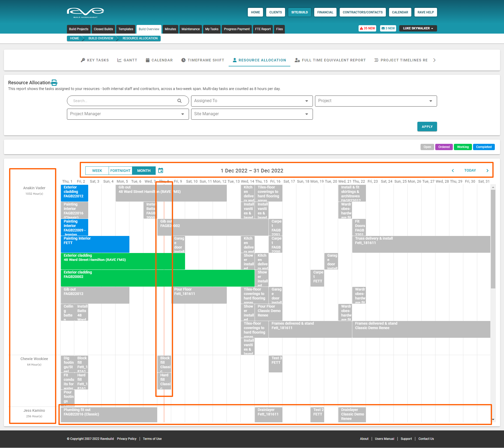Click the TODAY link
Viewport: 504px width, 448px height.
pos(470,171)
